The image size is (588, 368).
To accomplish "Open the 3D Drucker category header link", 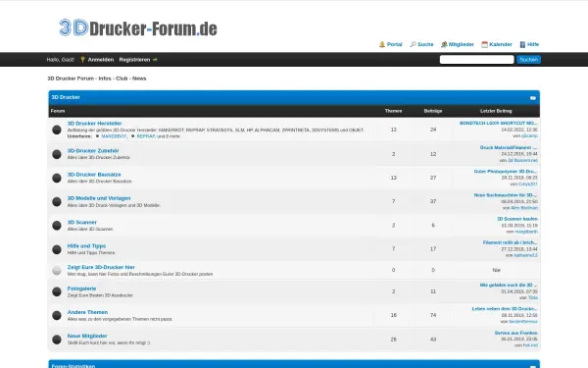I will (x=66, y=97).
